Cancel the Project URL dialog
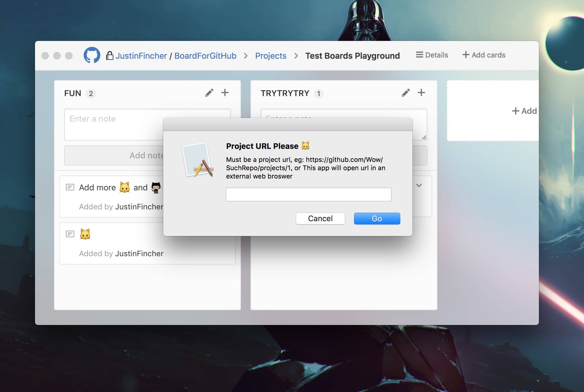The width and height of the screenshot is (584, 392). coord(320,219)
